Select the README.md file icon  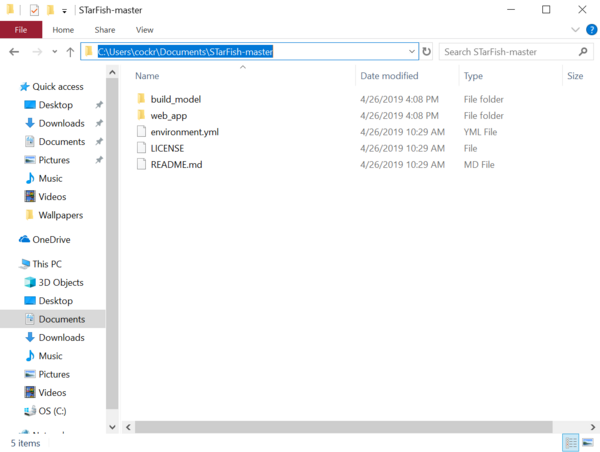point(141,164)
